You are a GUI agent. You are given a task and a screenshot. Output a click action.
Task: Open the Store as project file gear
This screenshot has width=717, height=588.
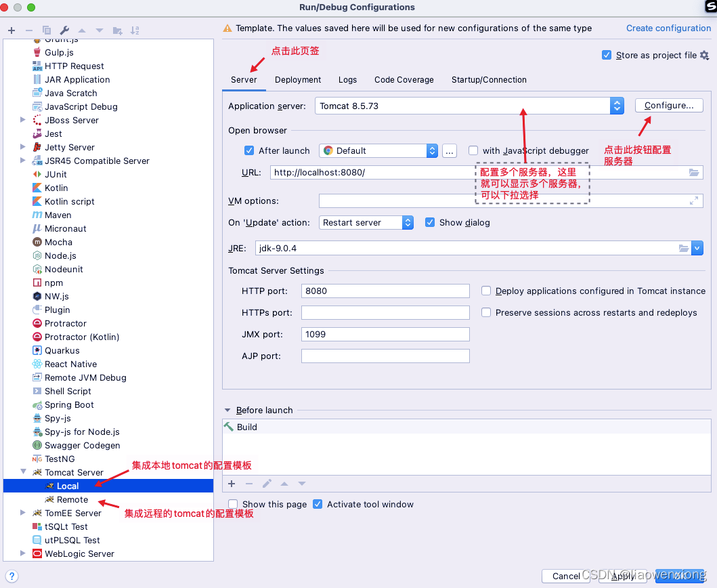(x=705, y=56)
